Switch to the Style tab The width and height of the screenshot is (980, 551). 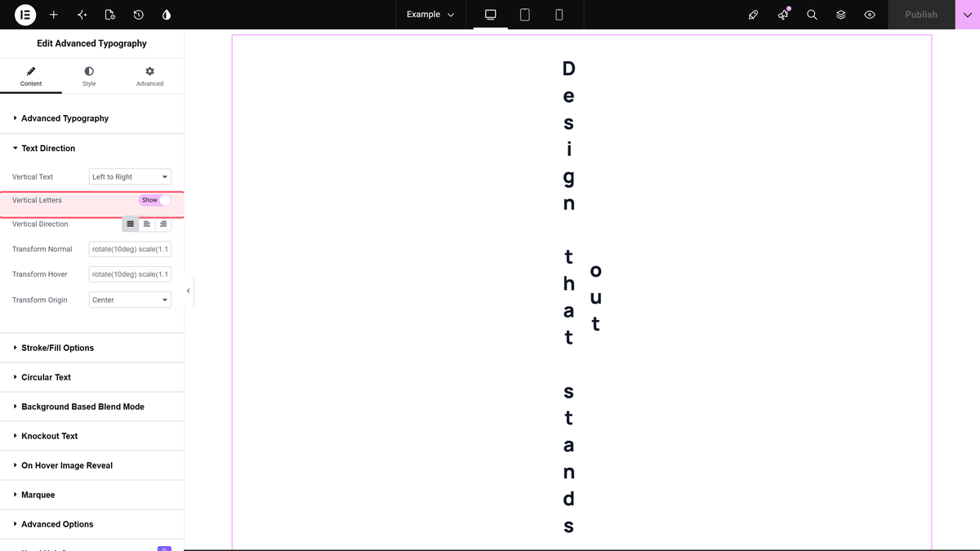click(89, 77)
